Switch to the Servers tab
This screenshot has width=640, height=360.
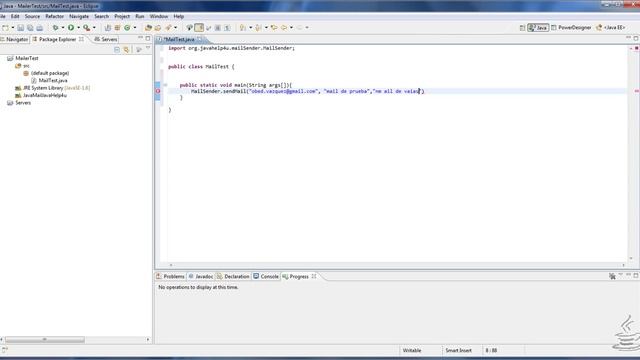pos(106,39)
